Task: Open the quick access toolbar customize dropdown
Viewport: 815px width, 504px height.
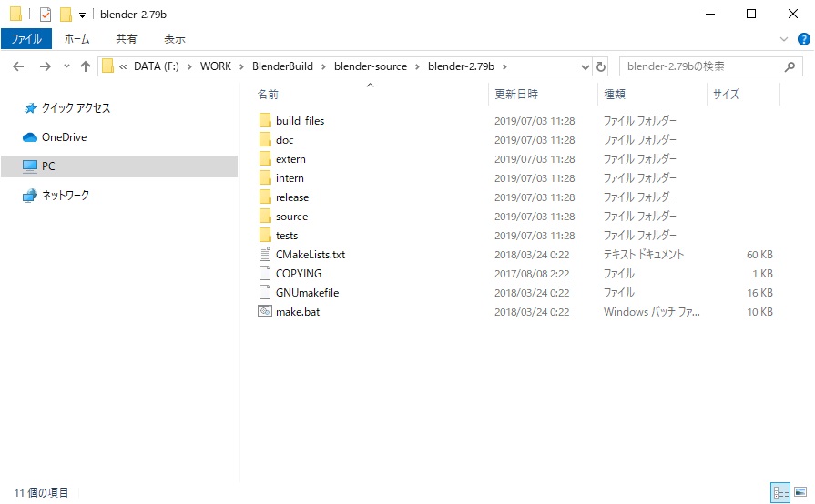Action: click(82, 15)
